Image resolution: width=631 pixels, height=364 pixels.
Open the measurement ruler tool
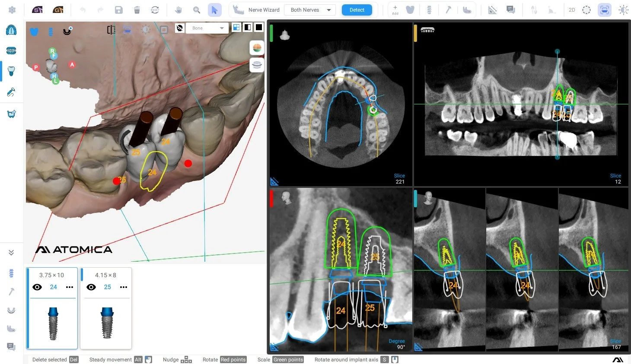(492, 9)
